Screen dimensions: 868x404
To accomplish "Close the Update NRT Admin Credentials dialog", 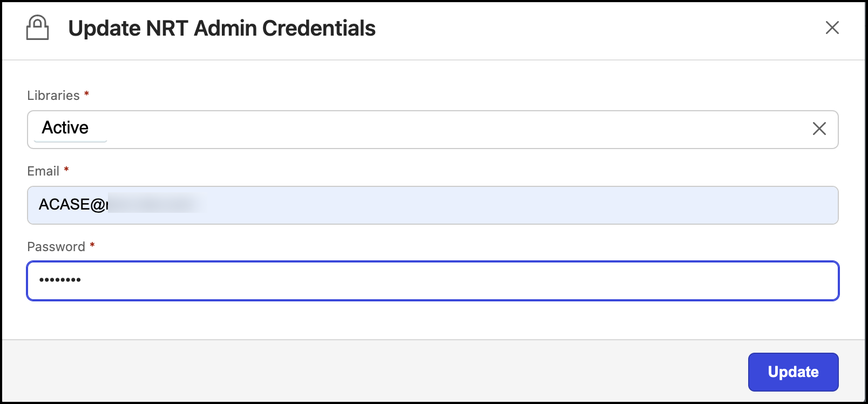I will [832, 28].
